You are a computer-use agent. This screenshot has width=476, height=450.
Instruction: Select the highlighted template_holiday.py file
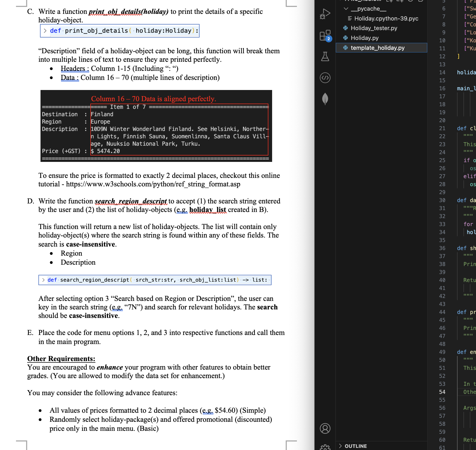pyautogui.click(x=378, y=48)
